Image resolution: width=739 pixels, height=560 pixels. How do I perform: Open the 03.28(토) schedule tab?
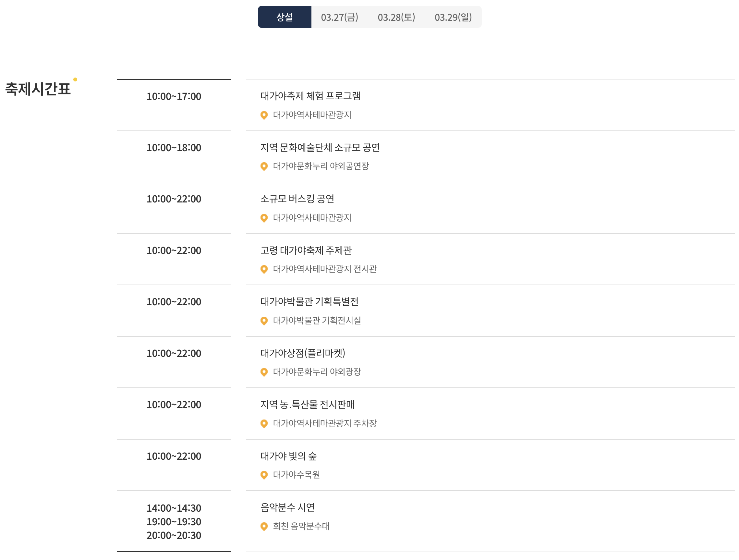396,17
